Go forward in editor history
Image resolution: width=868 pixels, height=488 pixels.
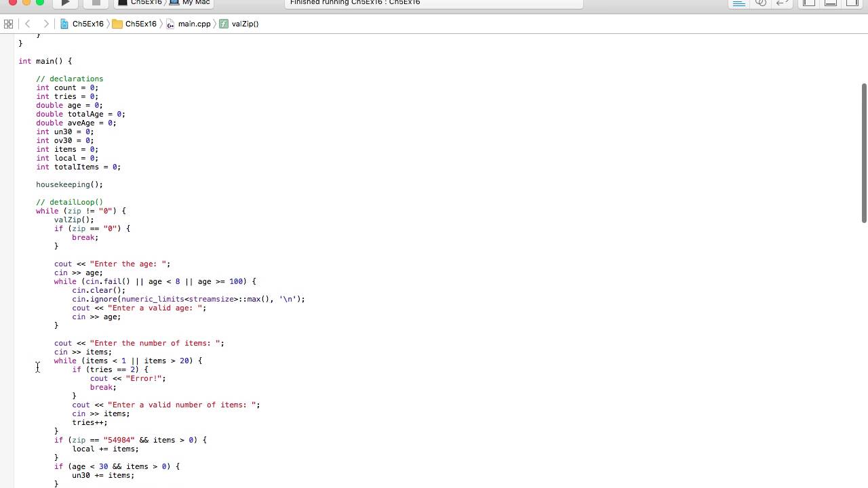click(46, 24)
